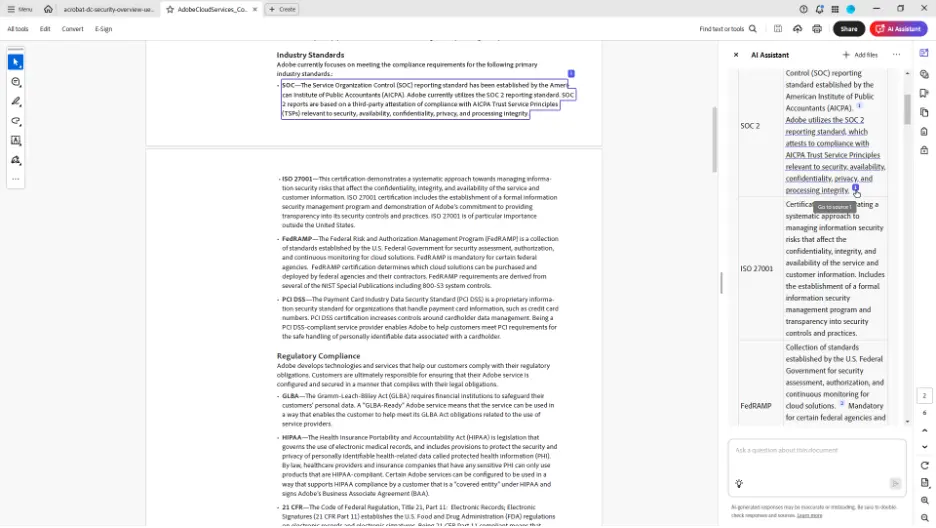Open the Adobe apps grid icon
The width and height of the screenshot is (936, 528).
click(835, 9)
